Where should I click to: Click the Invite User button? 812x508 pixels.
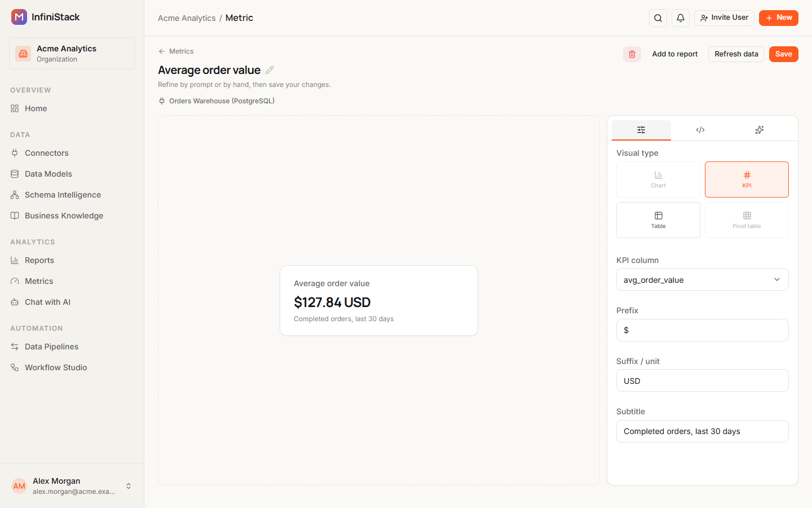(724, 17)
